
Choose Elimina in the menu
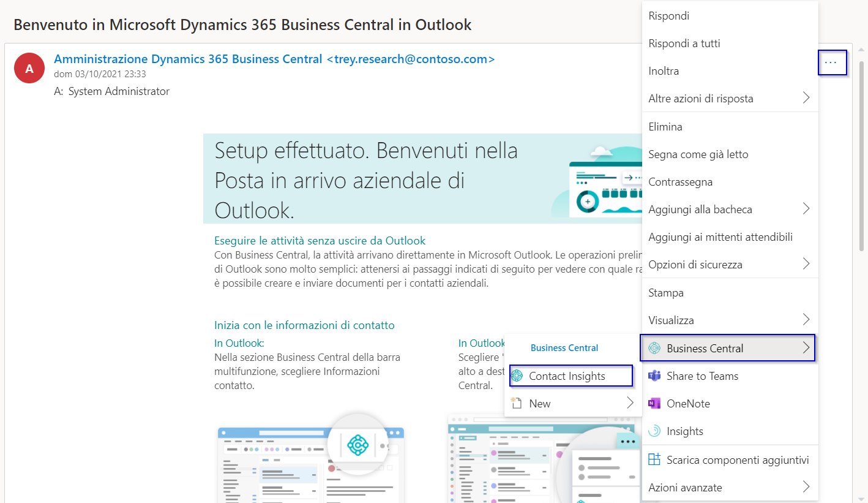click(730, 126)
